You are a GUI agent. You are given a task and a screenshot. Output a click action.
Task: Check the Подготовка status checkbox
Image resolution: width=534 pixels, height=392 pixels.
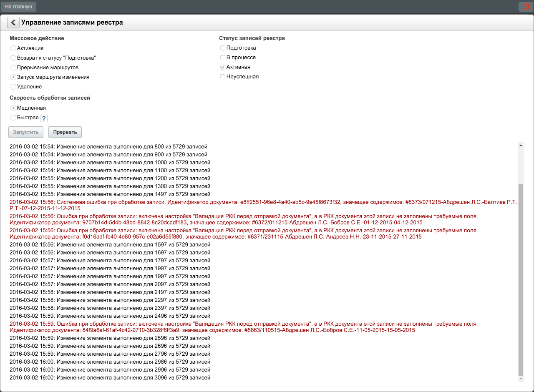(223, 48)
